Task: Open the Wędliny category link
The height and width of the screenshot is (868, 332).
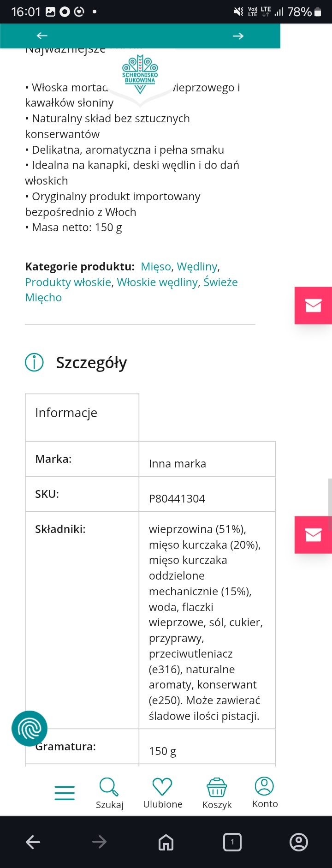Action: [197, 267]
